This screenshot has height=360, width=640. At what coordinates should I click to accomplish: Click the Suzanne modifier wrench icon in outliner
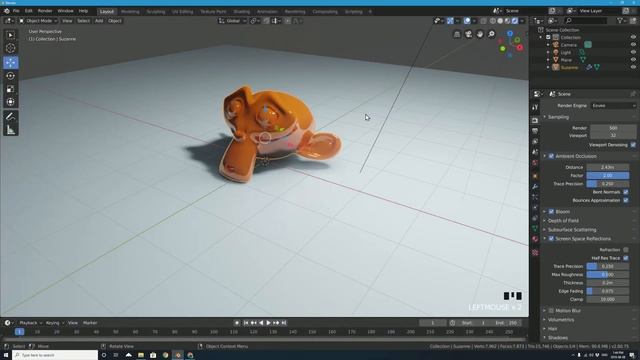pyautogui.click(x=589, y=67)
